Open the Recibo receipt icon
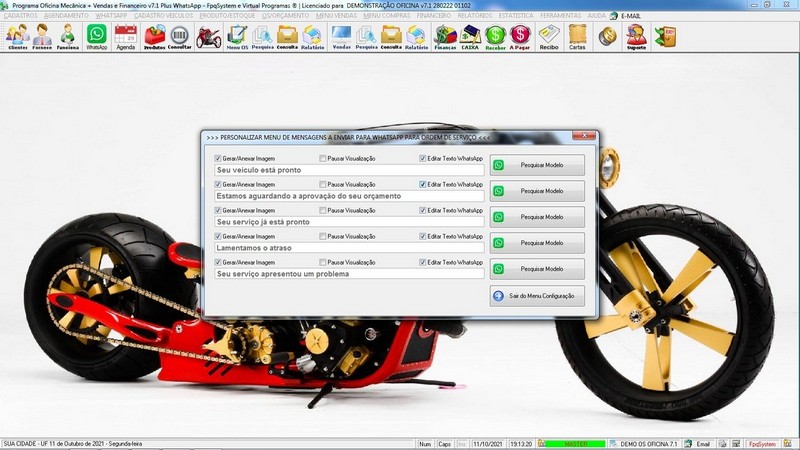The width and height of the screenshot is (800, 450). pyautogui.click(x=549, y=37)
